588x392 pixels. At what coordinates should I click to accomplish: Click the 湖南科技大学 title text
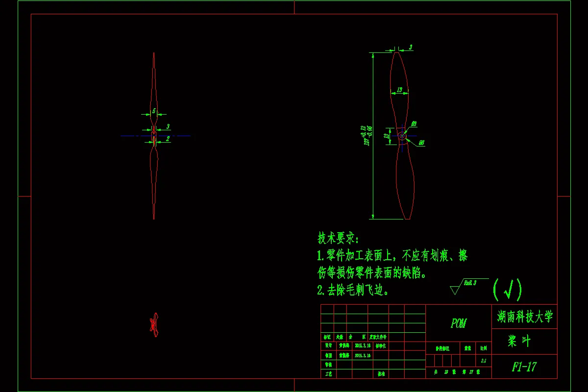tap(524, 317)
